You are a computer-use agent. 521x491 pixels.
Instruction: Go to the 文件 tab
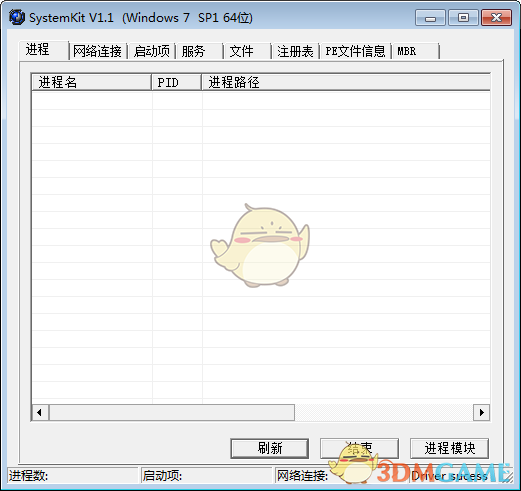pyautogui.click(x=247, y=51)
